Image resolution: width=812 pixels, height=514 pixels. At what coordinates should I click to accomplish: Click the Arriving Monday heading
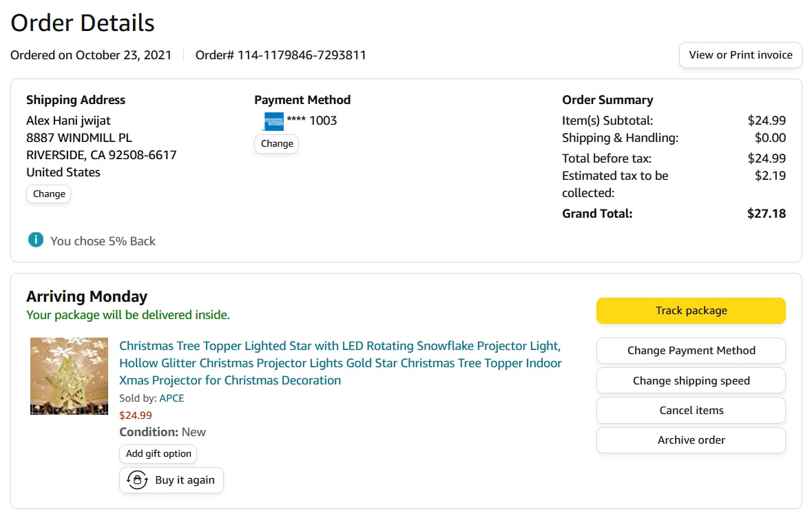pos(87,297)
